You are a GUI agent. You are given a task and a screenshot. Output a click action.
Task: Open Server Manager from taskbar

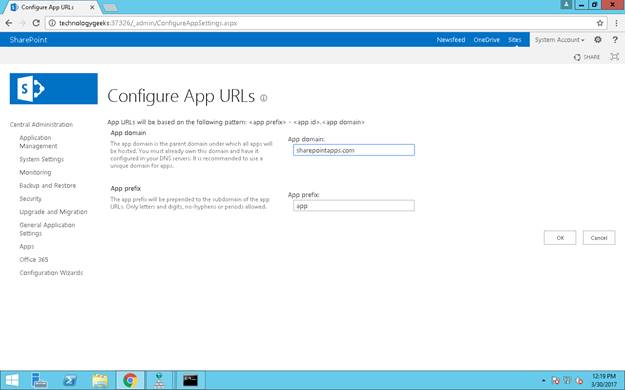point(39,380)
